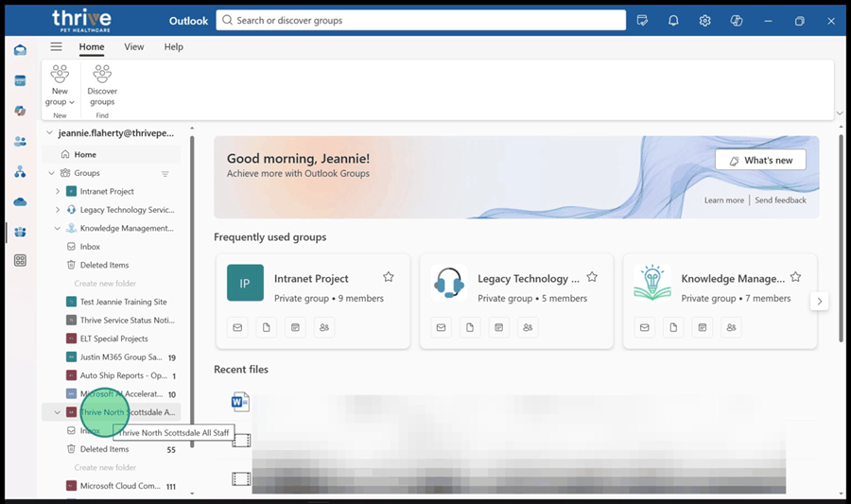The width and height of the screenshot is (851, 504).
Task: Open the Help tab
Action: pos(173,46)
